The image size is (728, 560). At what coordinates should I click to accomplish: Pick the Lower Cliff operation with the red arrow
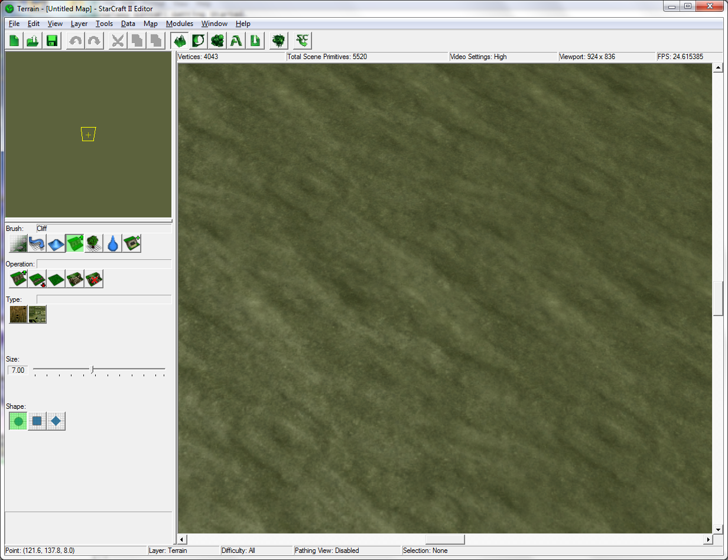[37, 279]
